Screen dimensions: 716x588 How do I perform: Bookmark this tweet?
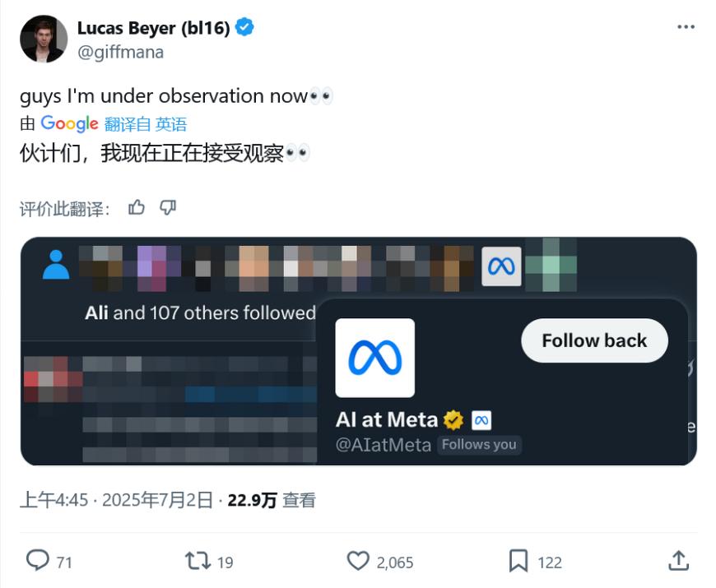[518, 561]
